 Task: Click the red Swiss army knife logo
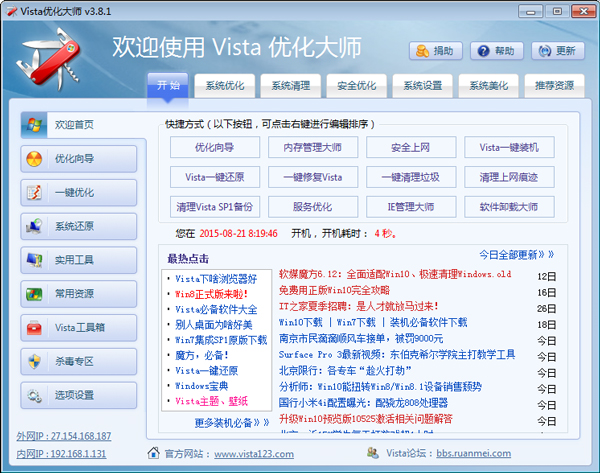(x=49, y=58)
